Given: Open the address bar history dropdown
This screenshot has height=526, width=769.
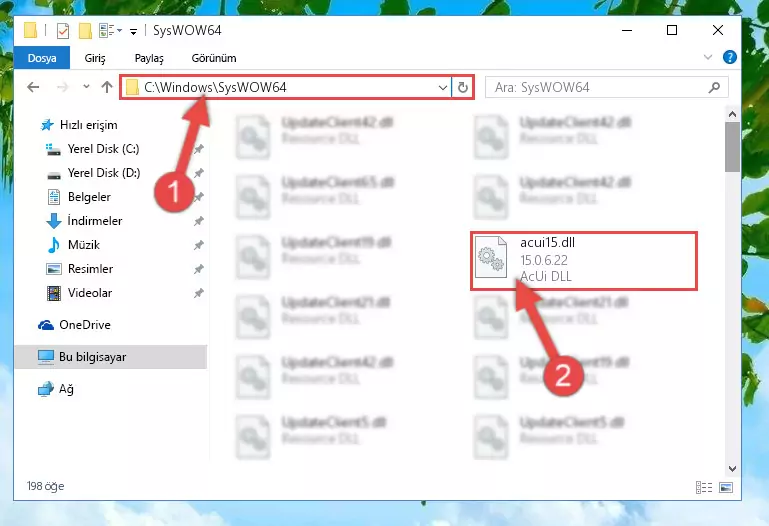Looking at the screenshot, I should pyautogui.click(x=443, y=88).
